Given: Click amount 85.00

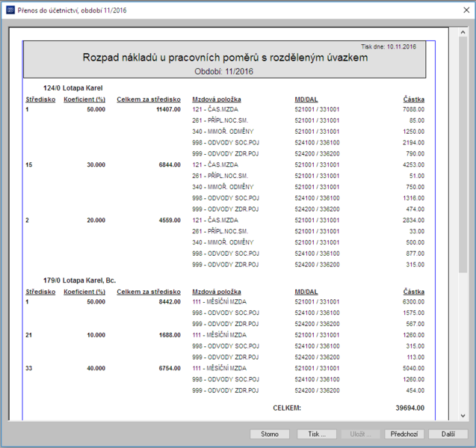Looking at the screenshot, I should tap(417, 120).
